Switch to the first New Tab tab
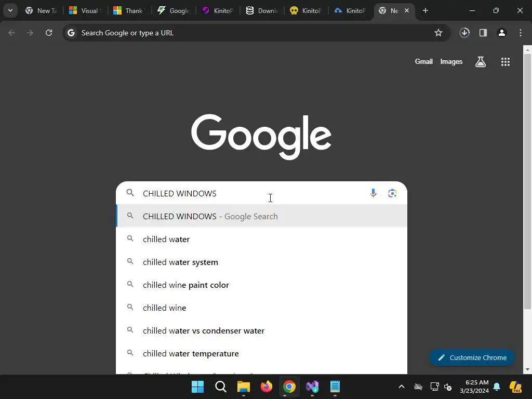This screenshot has width=532, height=399. click(x=41, y=10)
